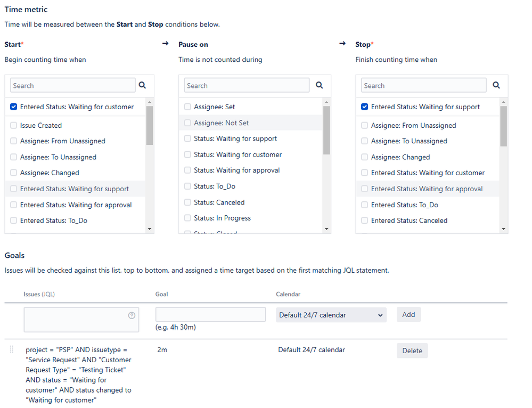
Task: Grab the drag handle beside PSP goal row
Action: 12,350
